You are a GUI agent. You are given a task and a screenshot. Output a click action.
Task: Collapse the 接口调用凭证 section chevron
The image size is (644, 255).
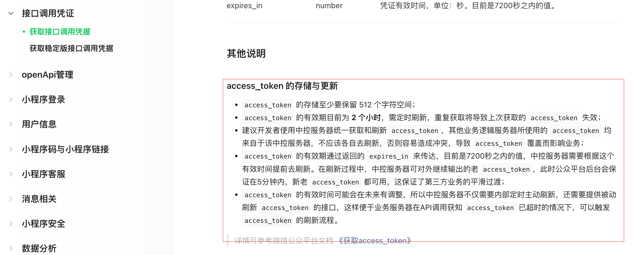coord(11,13)
